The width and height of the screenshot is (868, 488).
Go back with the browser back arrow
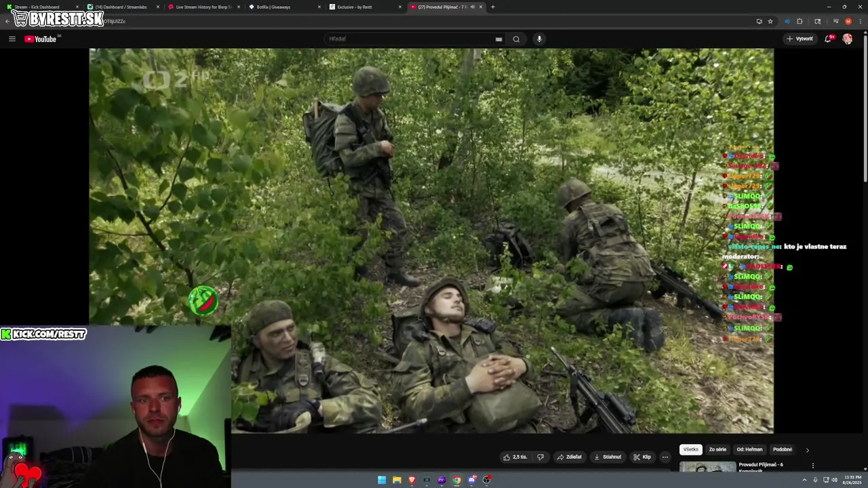tap(7, 21)
